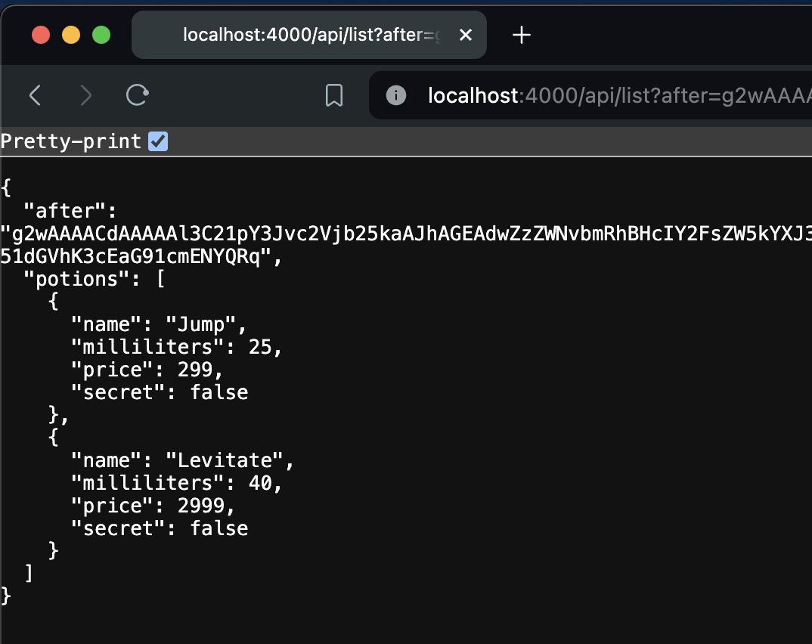Viewport: 812px width, 644px height.
Task: Select the localhost:4000/api/list tab
Action: click(x=309, y=35)
